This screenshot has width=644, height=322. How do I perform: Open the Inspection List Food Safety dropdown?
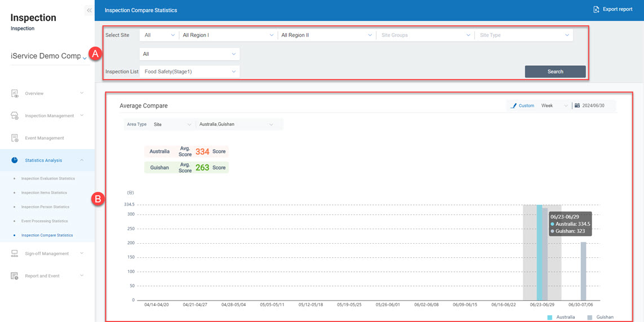[x=189, y=71]
